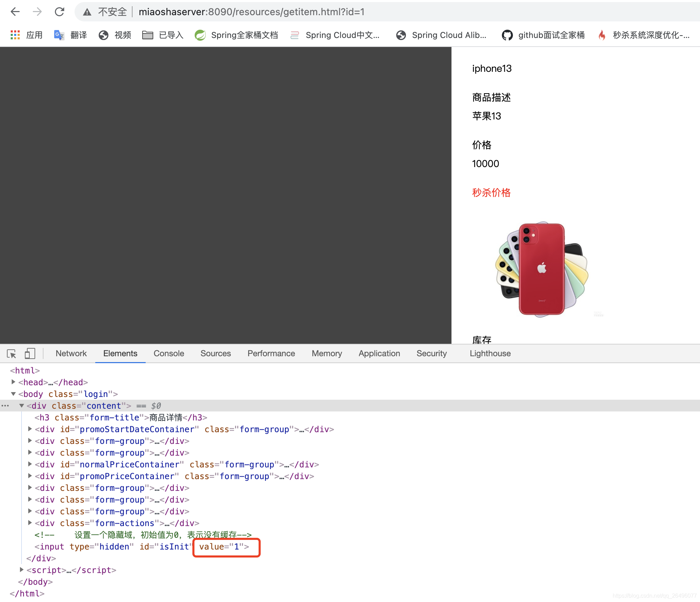Expand the normalPriceContainer div

(x=30, y=464)
